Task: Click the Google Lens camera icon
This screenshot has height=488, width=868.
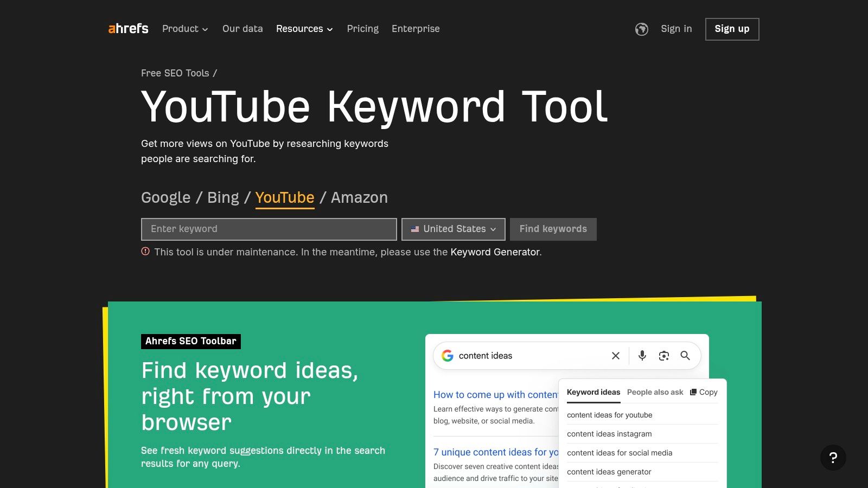Action: pyautogui.click(x=663, y=356)
